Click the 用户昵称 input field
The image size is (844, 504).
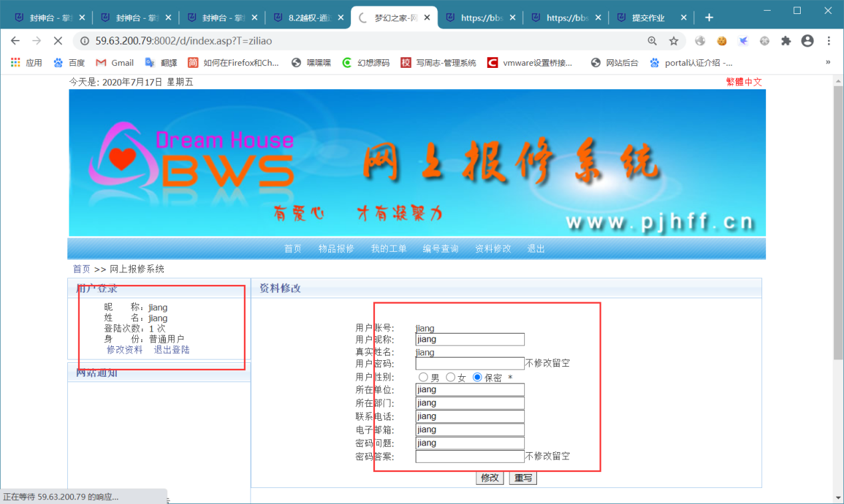click(470, 340)
